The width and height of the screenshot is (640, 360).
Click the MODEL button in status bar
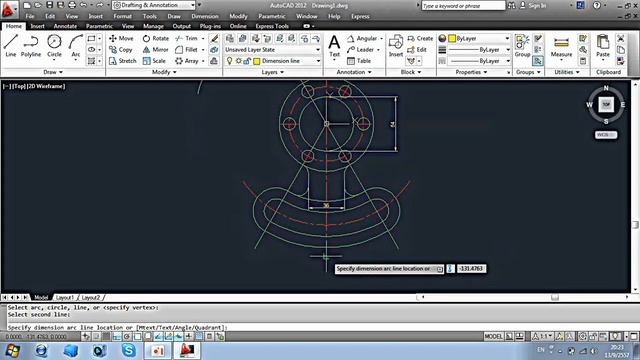(493, 336)
